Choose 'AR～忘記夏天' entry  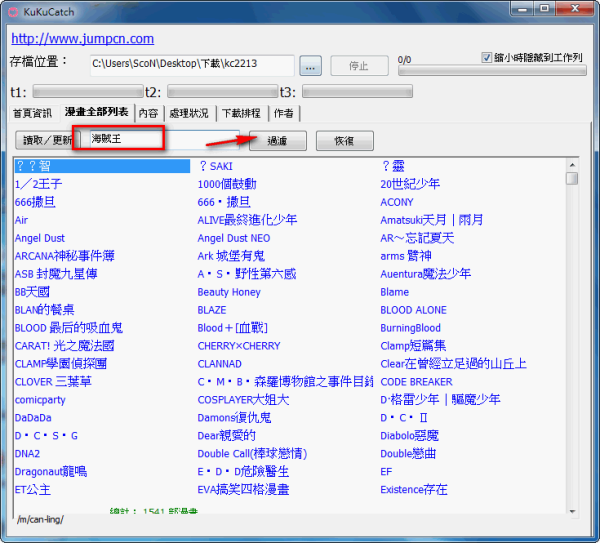point(417,238)
